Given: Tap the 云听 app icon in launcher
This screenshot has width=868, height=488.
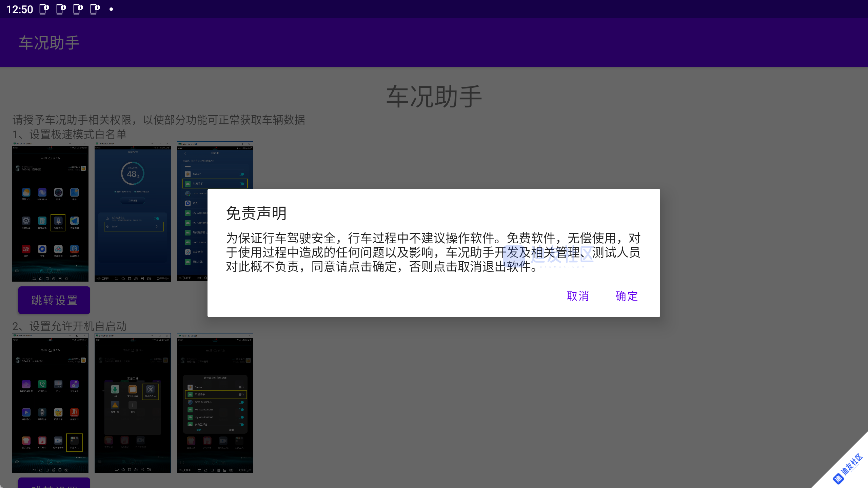Looking at the screenshot, I should pos(26,249).
